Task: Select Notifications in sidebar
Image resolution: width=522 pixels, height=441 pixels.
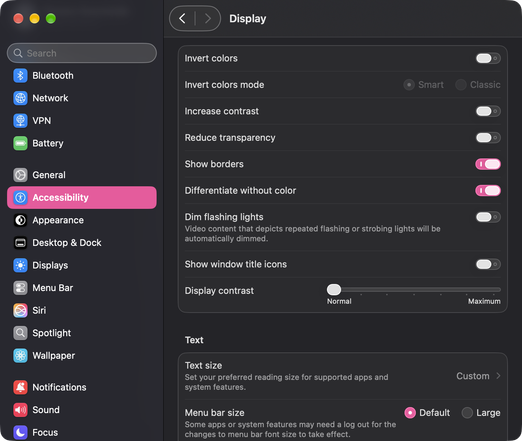Action: click(82, 387)
